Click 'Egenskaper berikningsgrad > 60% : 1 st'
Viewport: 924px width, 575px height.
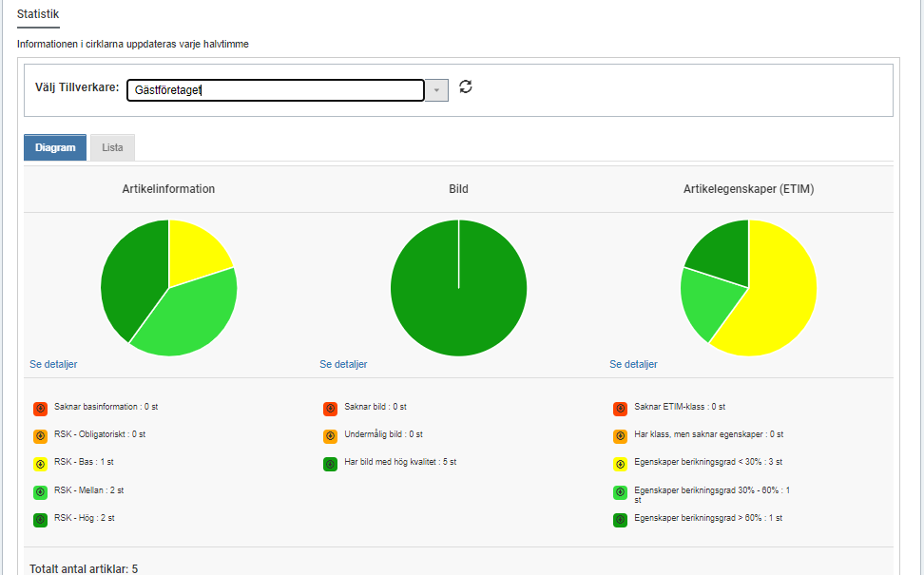point(708,518)
